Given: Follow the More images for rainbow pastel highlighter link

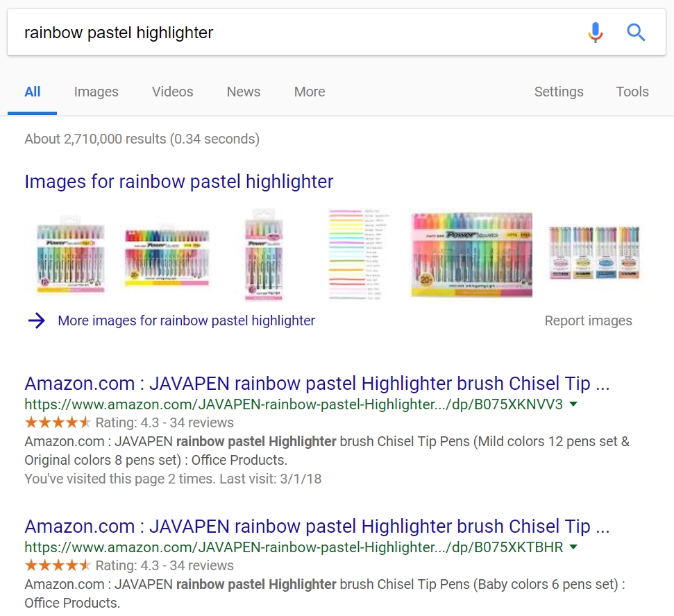Looking at the screenshot, I should tap(186, 320).
